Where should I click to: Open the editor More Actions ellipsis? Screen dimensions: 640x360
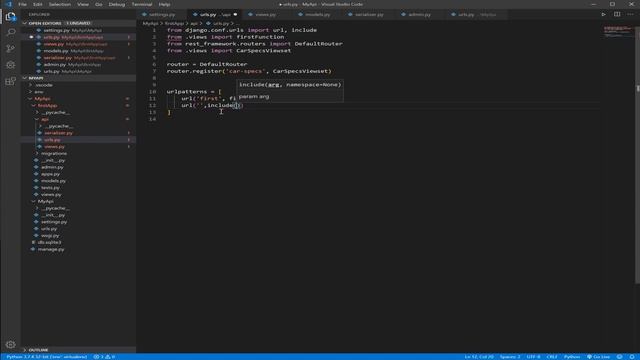[630, 14]
